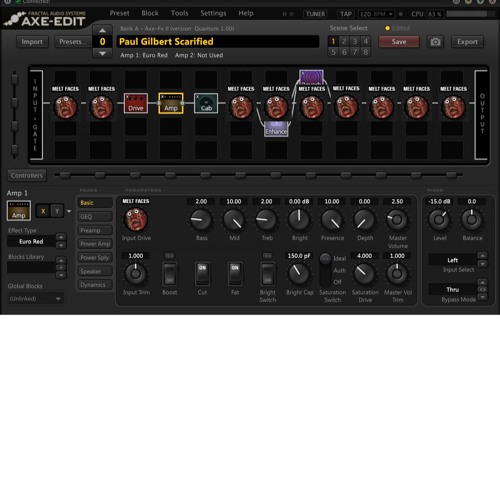Open the Preset menu
The width and height of the screenshot is (500, 500).
click(x=119, y=13)
